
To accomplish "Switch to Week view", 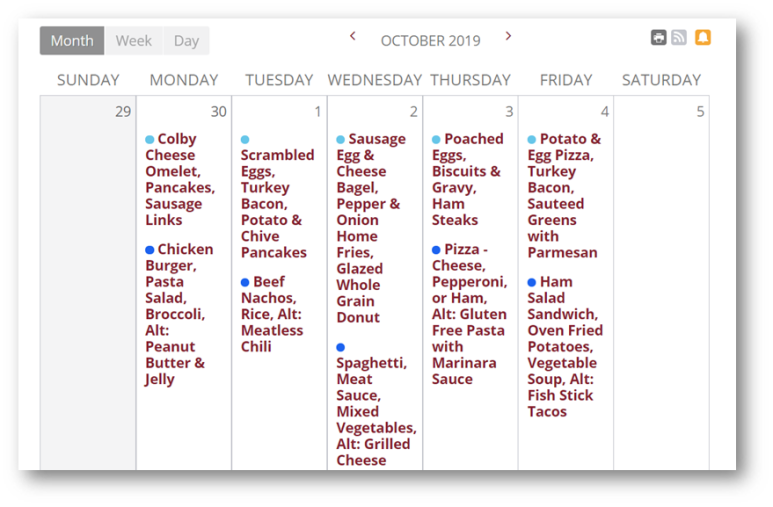I will click(134, 40).
